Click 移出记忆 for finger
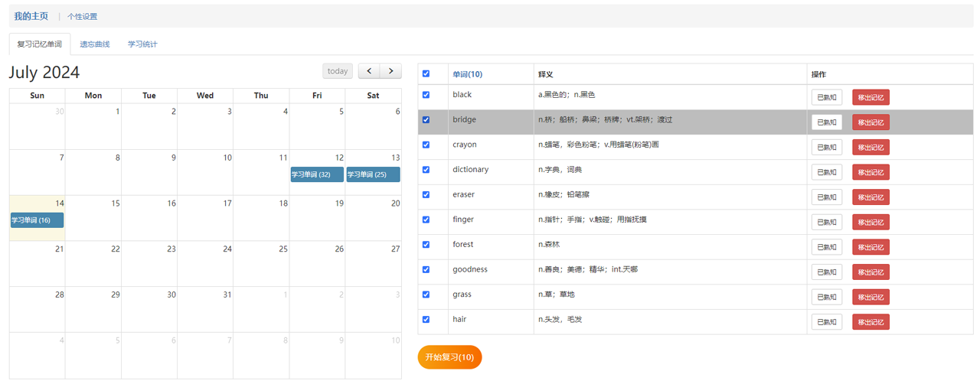This screenshot has width=980, height=384. click(x=871, y=222)
